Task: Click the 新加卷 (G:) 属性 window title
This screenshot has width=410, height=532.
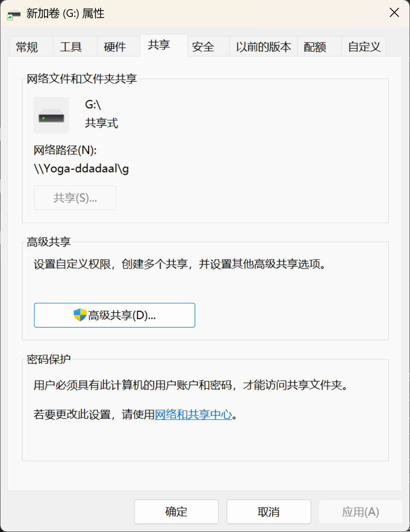Action: [x=65, y=14]
